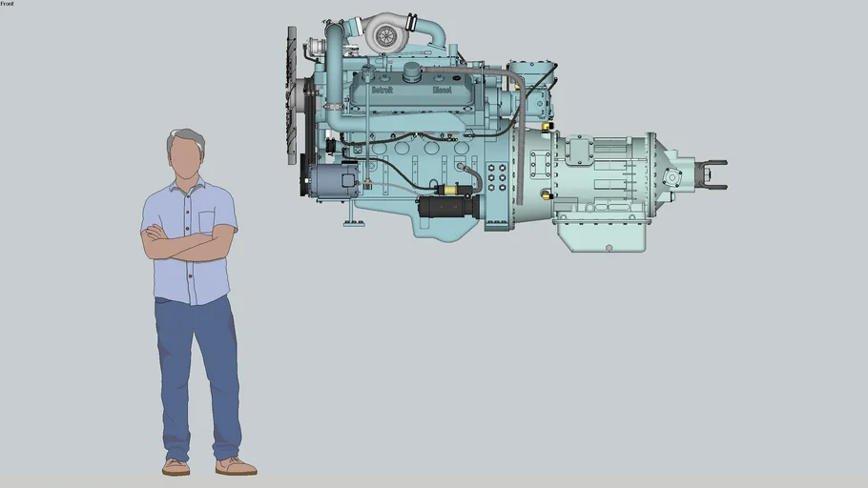Click the man's blue jeans
868x488 pixels.
pyautogui.click(x=198, y=372)
